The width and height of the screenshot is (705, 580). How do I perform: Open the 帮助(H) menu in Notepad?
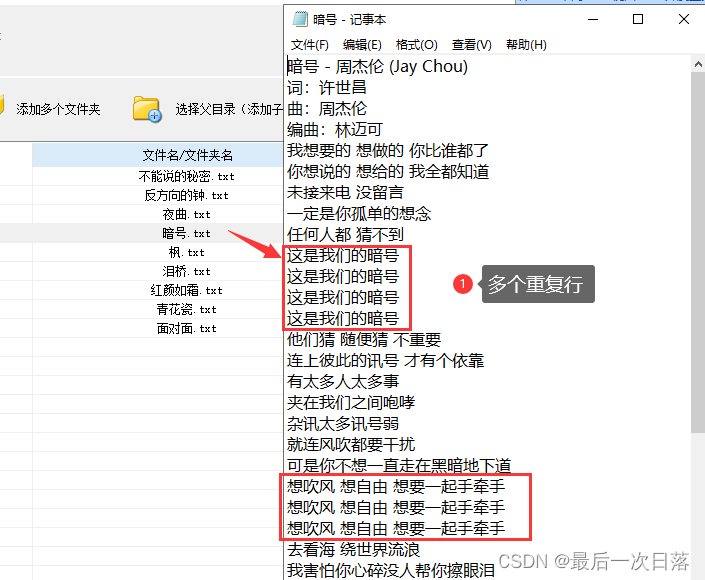tap(526, 45)
